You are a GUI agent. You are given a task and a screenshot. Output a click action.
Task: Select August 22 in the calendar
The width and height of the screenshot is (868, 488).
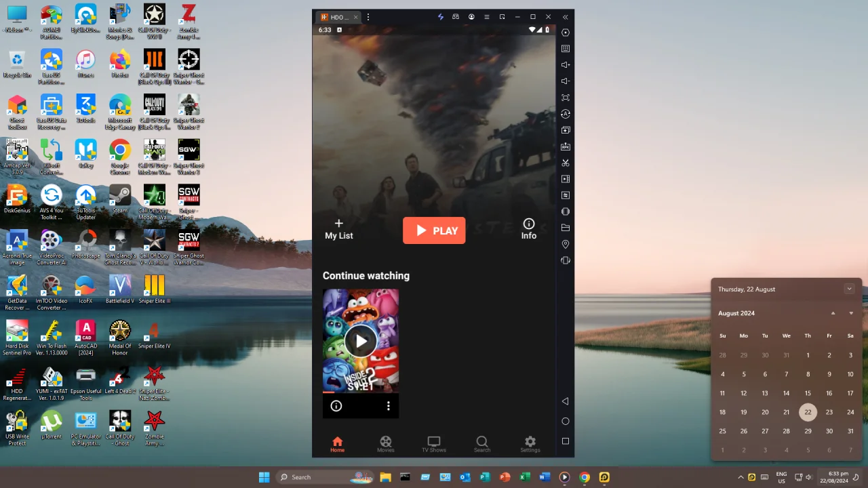point(808,412)
